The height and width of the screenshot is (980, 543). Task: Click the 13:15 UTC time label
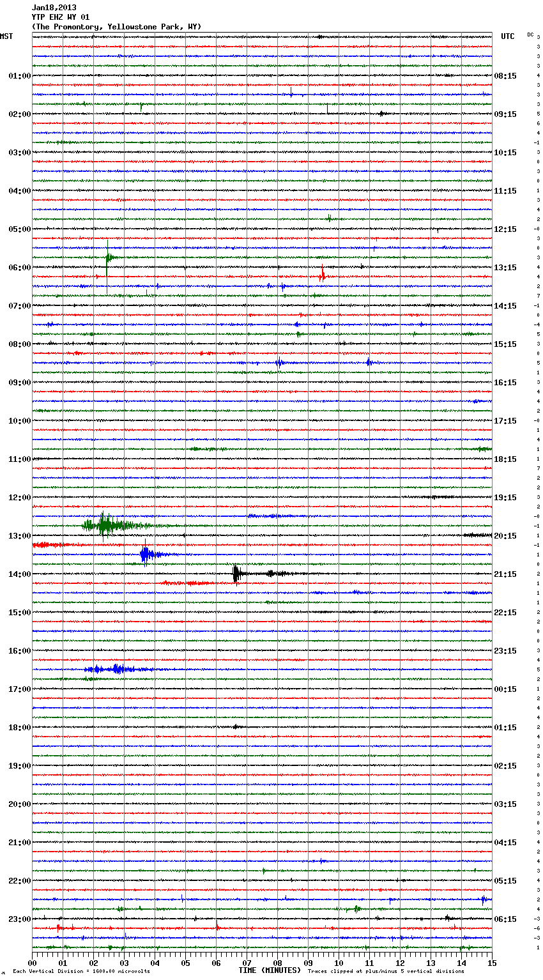pos(505,268)
